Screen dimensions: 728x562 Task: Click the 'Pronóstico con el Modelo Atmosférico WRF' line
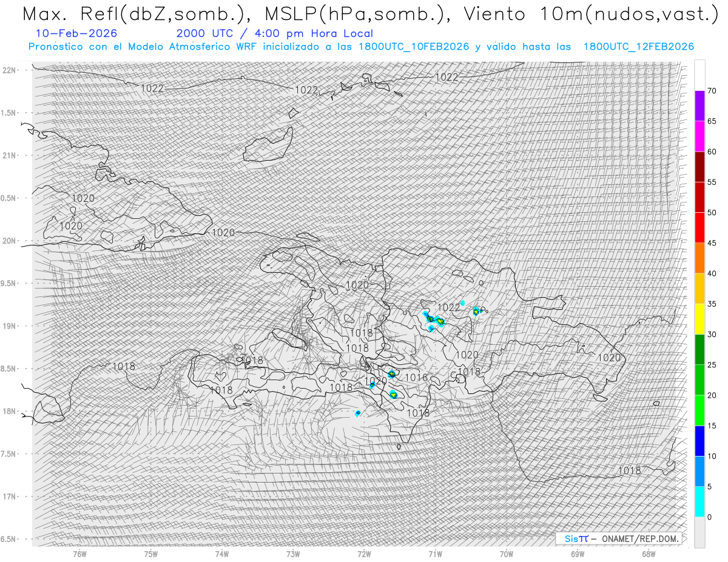point(361,47)
